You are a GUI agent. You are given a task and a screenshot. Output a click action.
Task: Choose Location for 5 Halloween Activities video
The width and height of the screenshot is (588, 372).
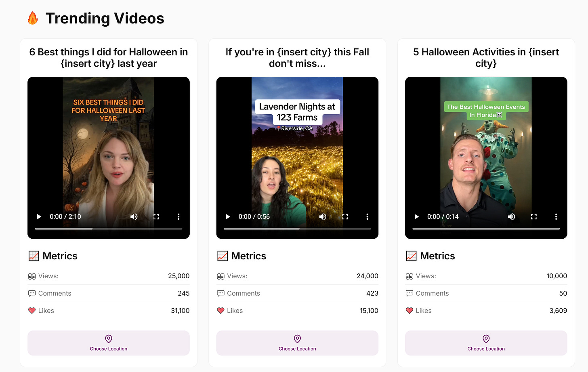click(486, 343)
